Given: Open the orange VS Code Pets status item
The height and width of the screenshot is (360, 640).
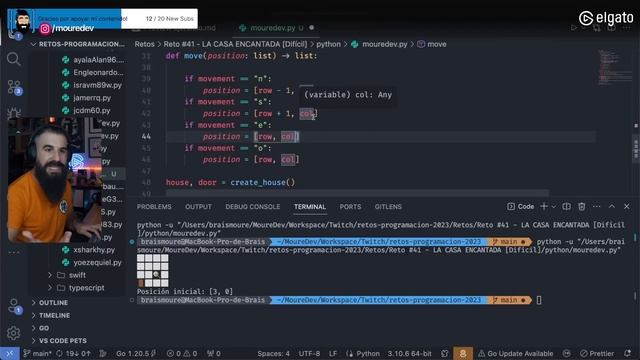Looking at the screenshot, I should point(462,353).
